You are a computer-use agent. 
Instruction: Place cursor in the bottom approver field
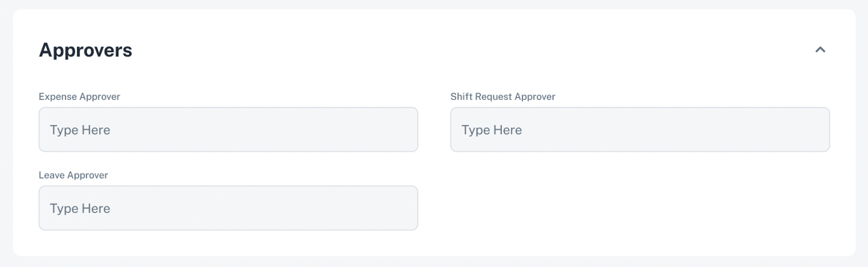[x=228, y=208]
